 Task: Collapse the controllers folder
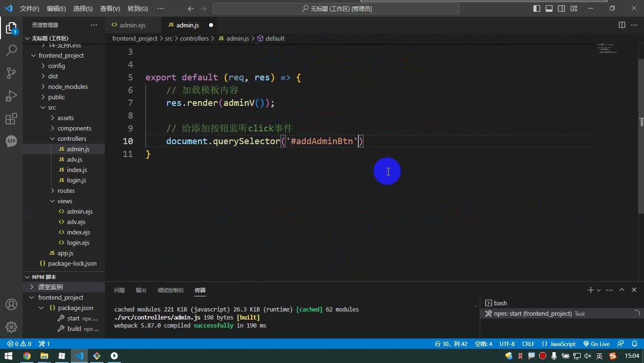72,138
